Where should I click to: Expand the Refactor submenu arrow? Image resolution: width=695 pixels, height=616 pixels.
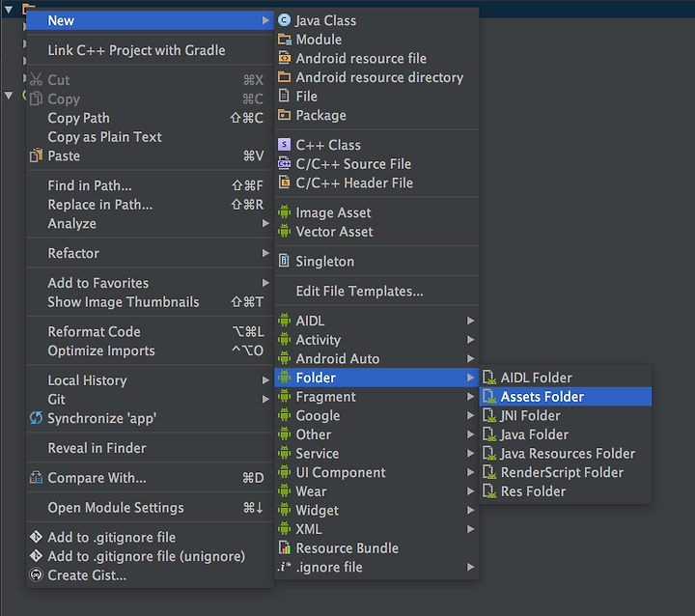(265, 253)
